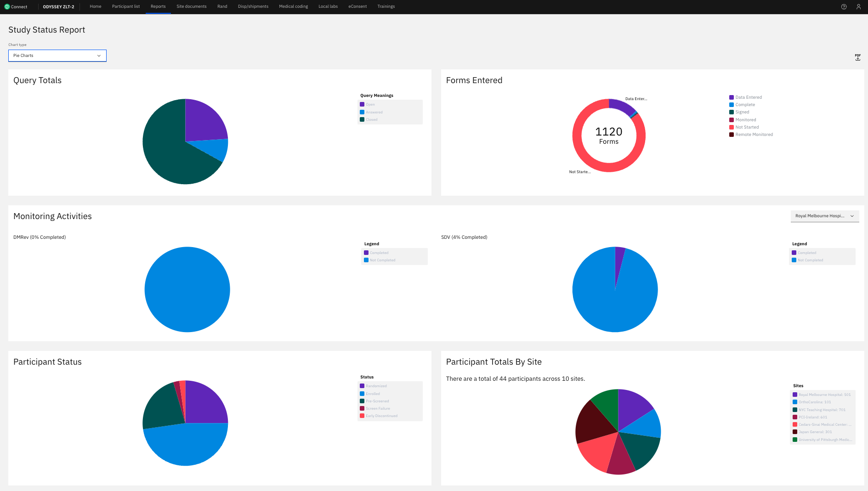868x491 pixels.
Task: Toggle Remote Monitored legend entry
Action: tap(751, 135)
